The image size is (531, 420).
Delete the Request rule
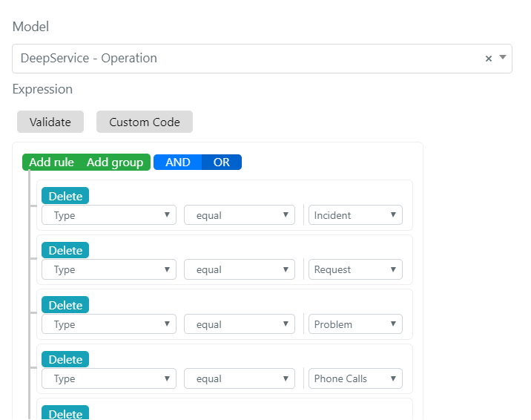tap(65, 250)
